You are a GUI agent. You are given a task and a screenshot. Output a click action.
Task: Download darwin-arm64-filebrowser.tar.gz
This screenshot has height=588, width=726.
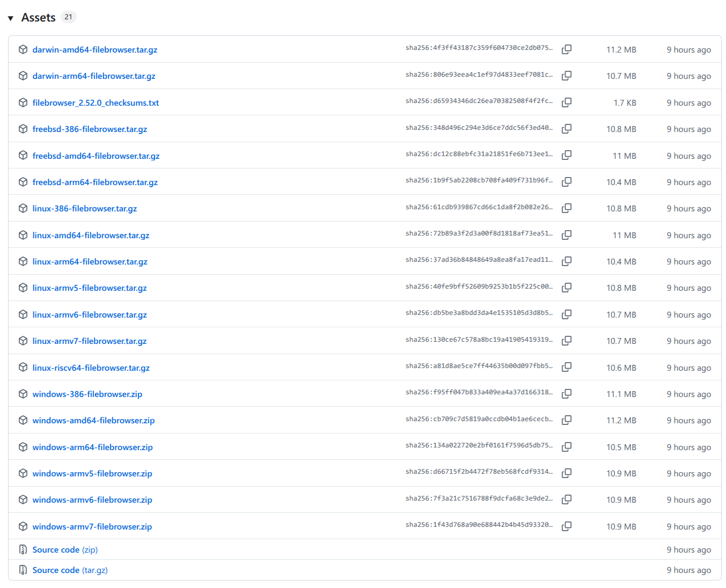(x=94, y=76)
